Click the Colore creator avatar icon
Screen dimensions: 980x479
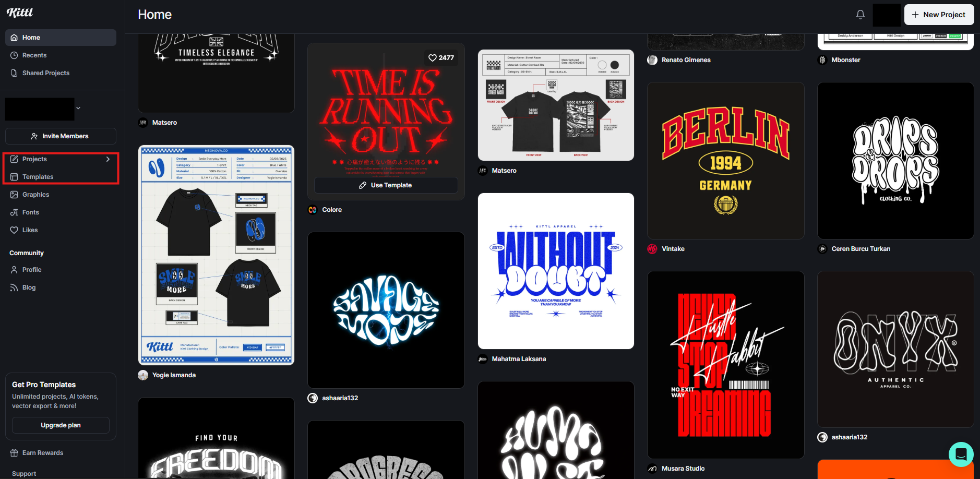(313, 210)
